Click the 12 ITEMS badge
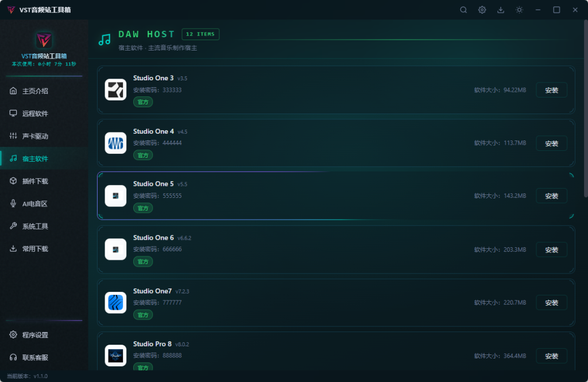The height and width of the screenshot is (382, 588). point(200,34)
